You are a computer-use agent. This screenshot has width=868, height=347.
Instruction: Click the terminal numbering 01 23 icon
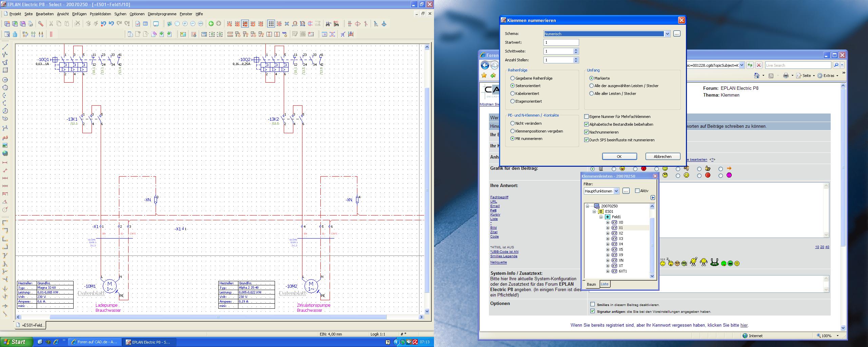click(25, 34)
